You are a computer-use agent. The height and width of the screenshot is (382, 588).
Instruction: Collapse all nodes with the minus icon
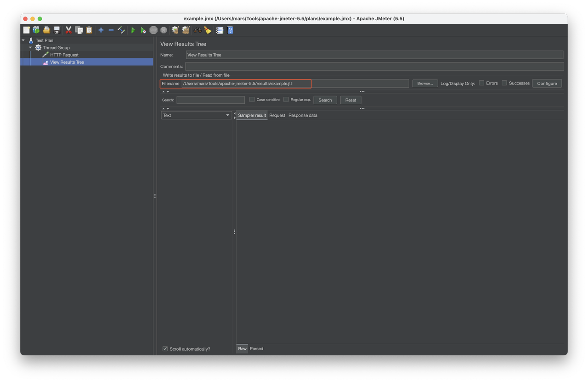pos(111,30)
